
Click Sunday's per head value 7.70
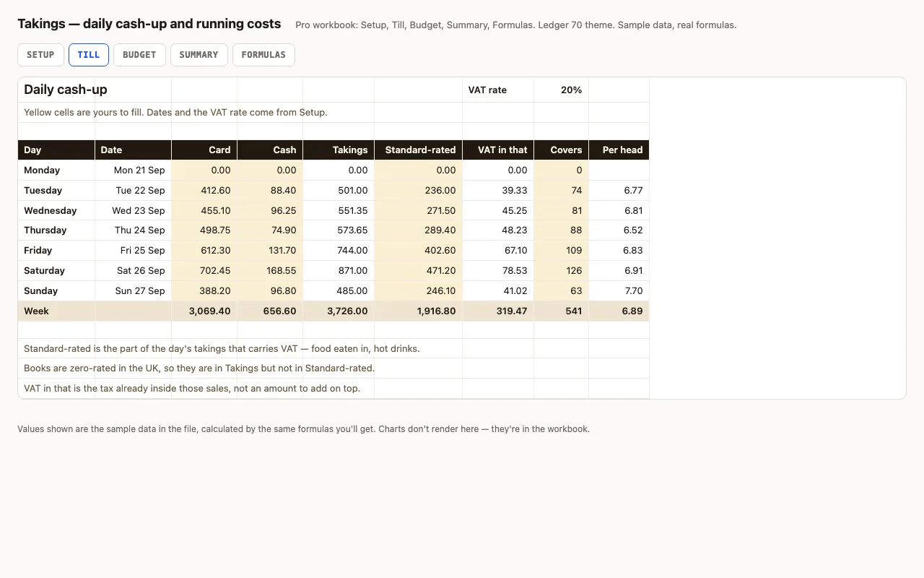tap(619, 291)
